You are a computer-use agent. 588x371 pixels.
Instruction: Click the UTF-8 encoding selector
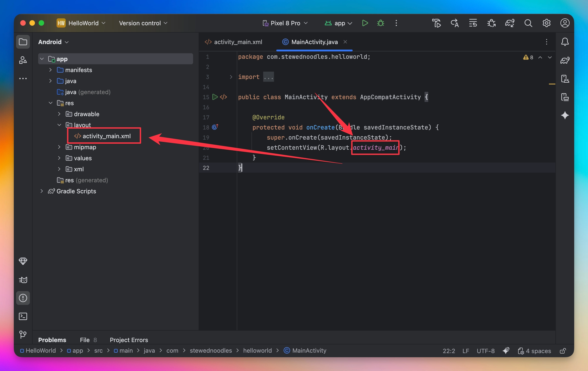click(x=485, y=351)
